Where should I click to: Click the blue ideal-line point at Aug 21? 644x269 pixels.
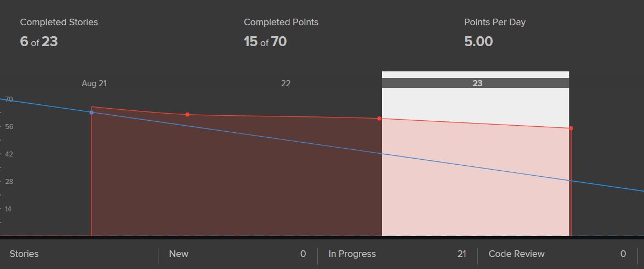click(92, 113)
